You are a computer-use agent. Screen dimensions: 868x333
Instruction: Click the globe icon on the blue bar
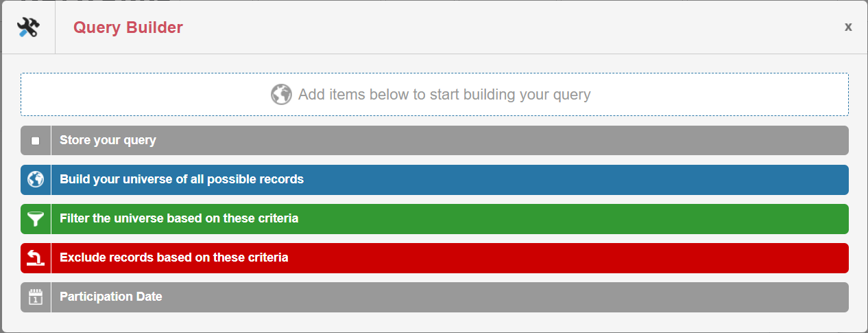(36, 180)
